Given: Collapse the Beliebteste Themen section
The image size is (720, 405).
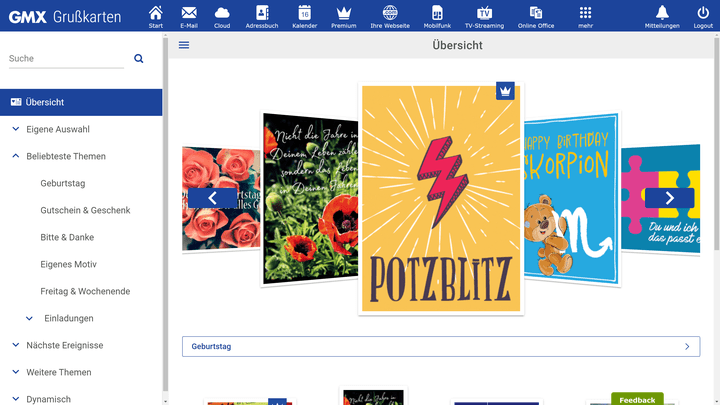Looking at the screenshot, I should coord(15,156).
